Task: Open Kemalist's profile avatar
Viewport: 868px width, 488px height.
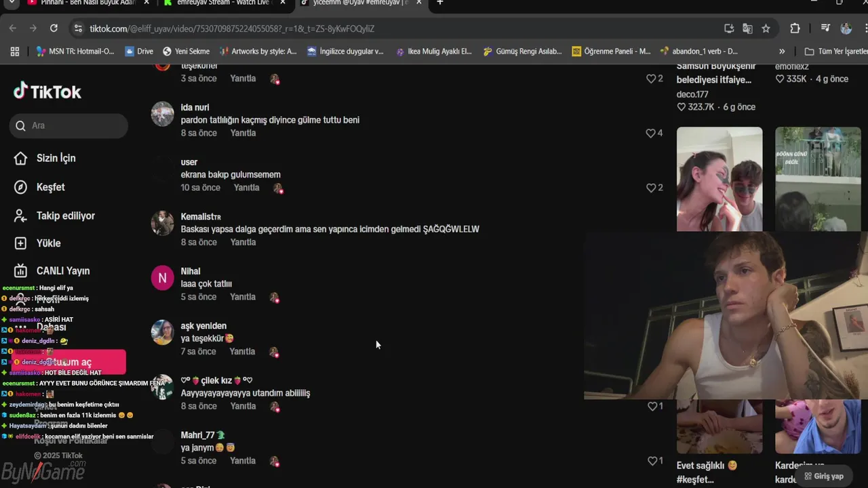Action: click(x=162, y=223)
